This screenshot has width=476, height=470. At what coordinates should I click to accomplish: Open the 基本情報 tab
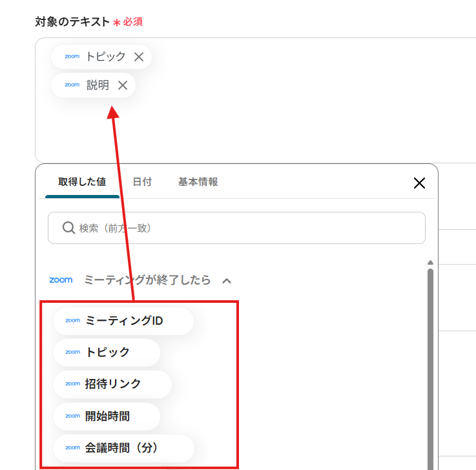coord(198,182)
